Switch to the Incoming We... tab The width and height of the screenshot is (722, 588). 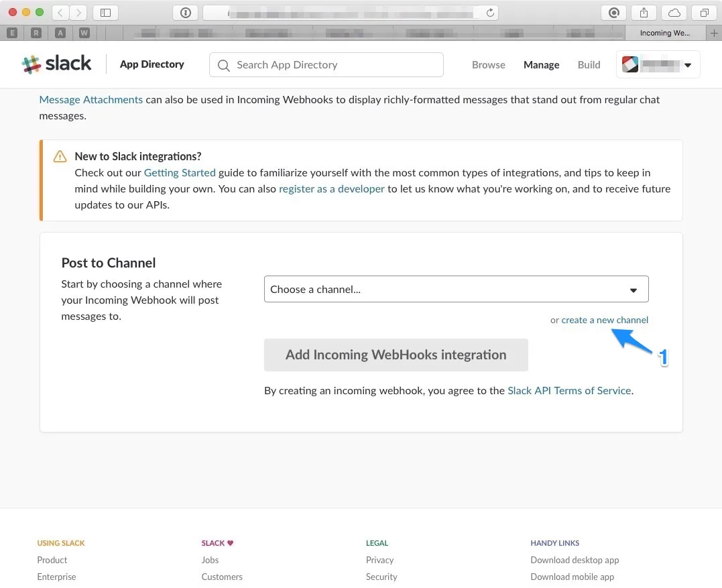pos(665,33)
